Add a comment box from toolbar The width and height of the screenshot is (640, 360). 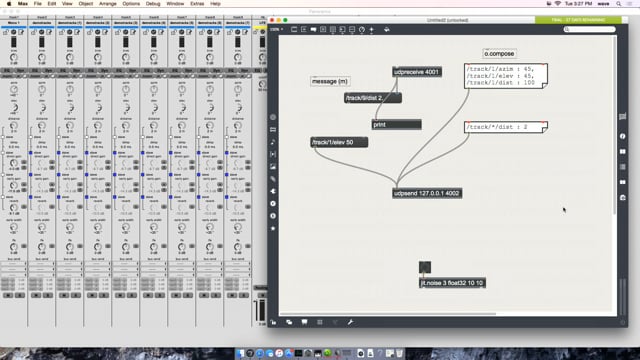tap(313, 29)
